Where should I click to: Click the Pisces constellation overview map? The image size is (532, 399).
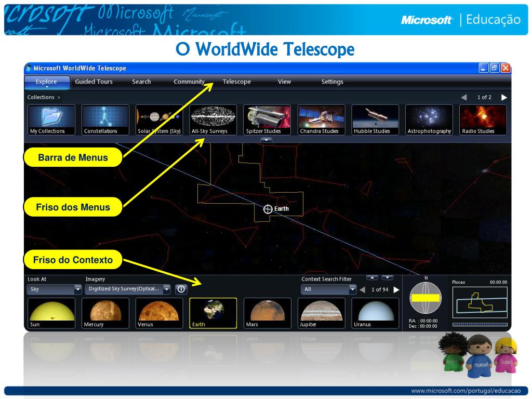tap(480, 302)
